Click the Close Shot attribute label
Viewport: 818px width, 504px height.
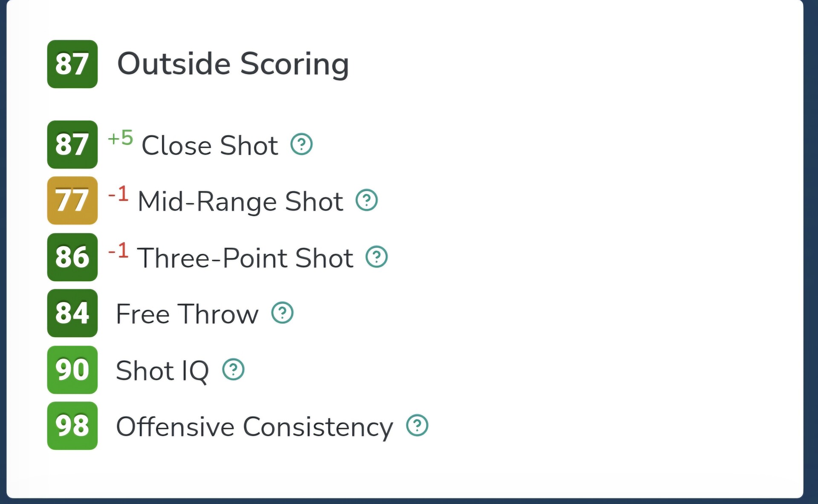click(x=210, y=146)
